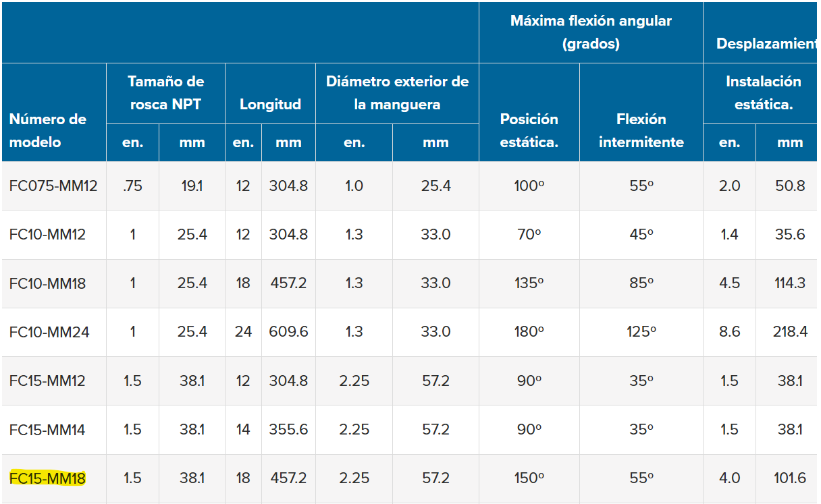Click the 125° intermittent flexion value

641,332
